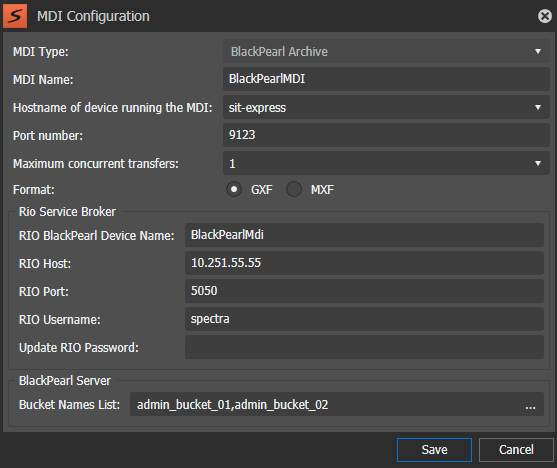557x468 pixels.
Task: Click the RIO BlackPearl Device Name field
Action: pos(364,235)
